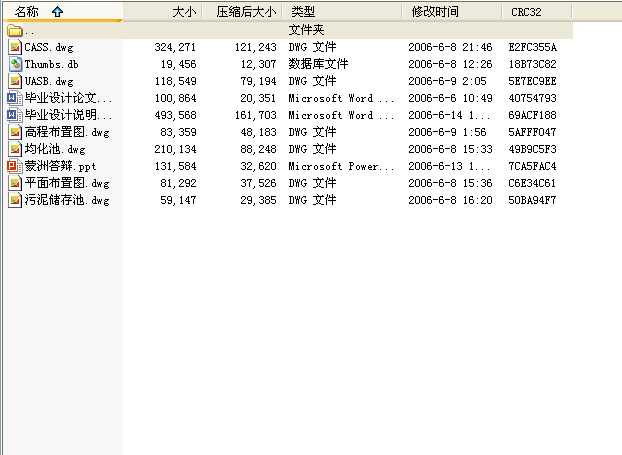The width and height of the screenshot is (622, 455).
Task: Select the file named 毕业设计说明...
Action: [x=68, y=115]
